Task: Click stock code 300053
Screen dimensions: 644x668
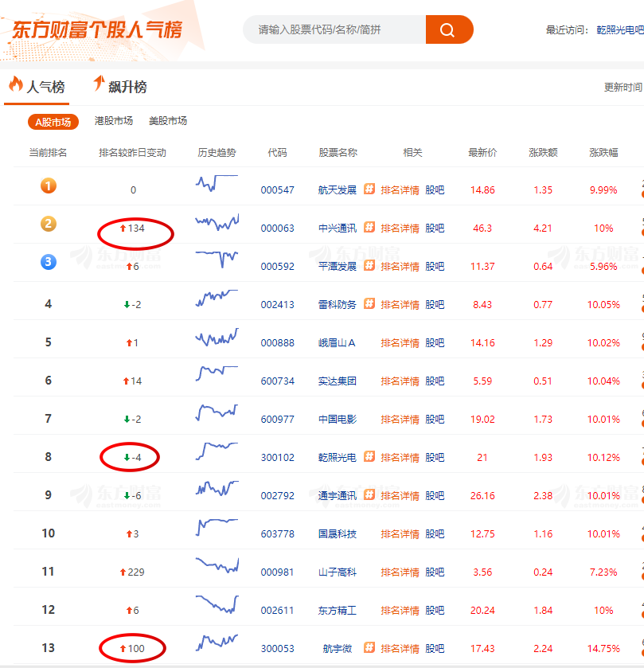Action: tap(277, 648)
